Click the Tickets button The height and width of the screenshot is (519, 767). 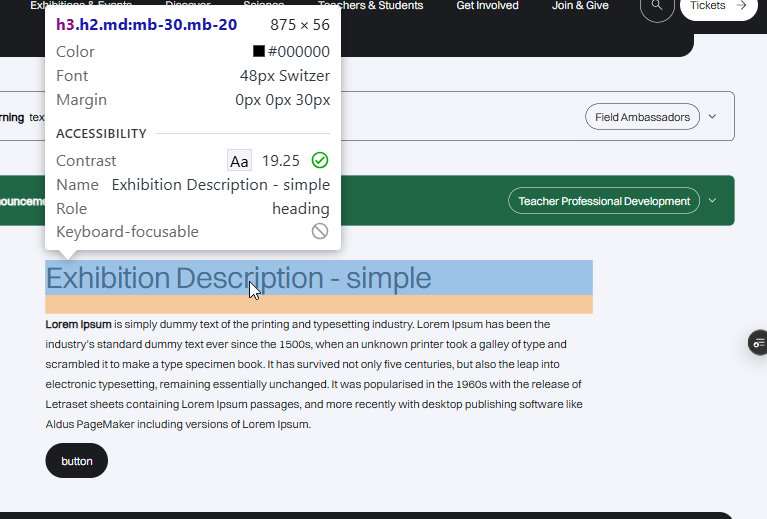point(718,7)
